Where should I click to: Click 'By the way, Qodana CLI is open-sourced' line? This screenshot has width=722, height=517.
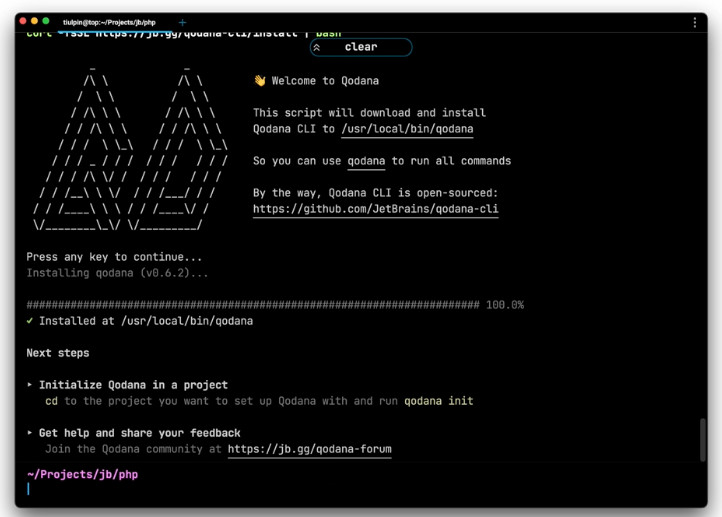375,193
